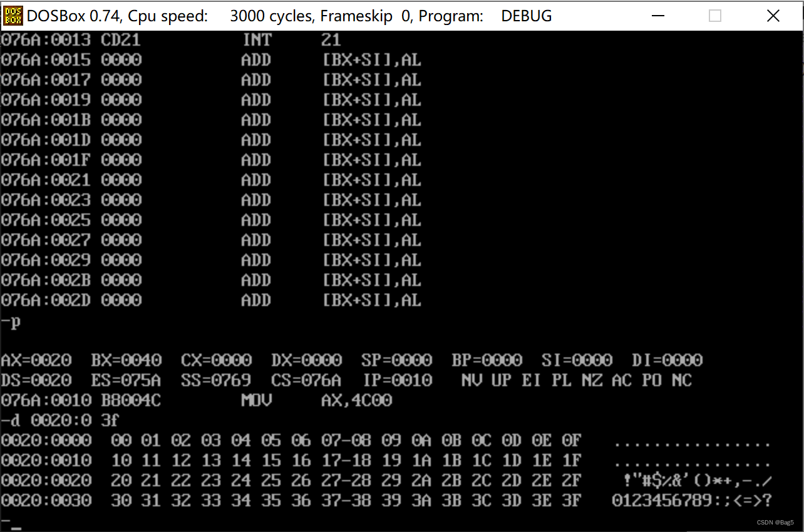
Task: Click the ASCII column 0123456789:;<=>?
Action: coord(692,501)
